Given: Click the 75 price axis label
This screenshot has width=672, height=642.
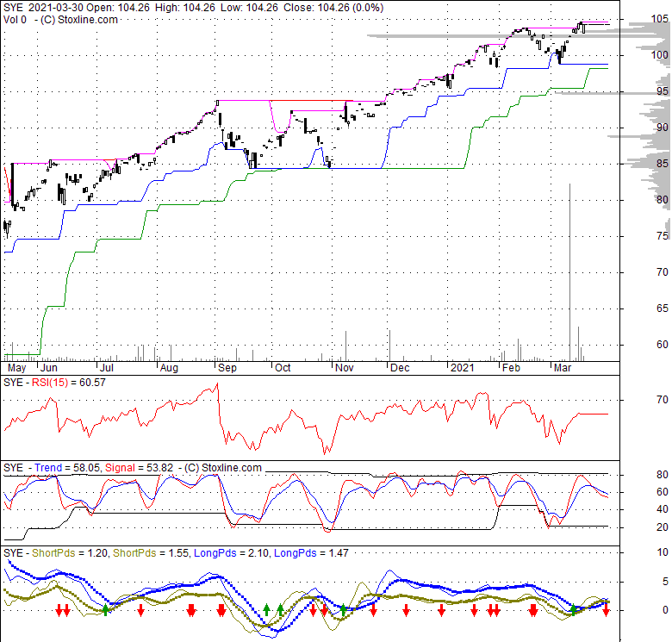Looking at the screenshot, I should [663, 236].
